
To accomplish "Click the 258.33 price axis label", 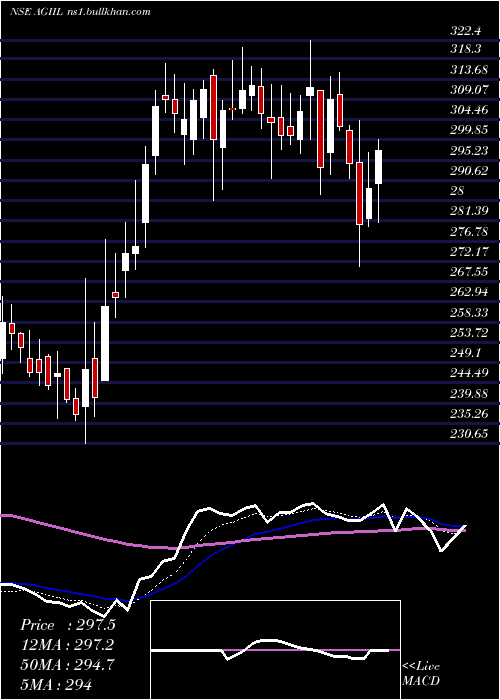I will click(469, 312).
